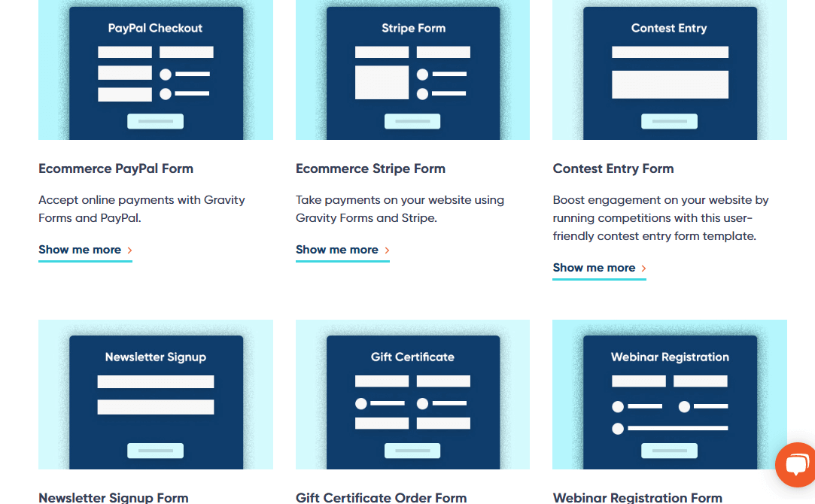Click Show me more for Contest Entry Form

pyautogui.click(x=594, y=267)
